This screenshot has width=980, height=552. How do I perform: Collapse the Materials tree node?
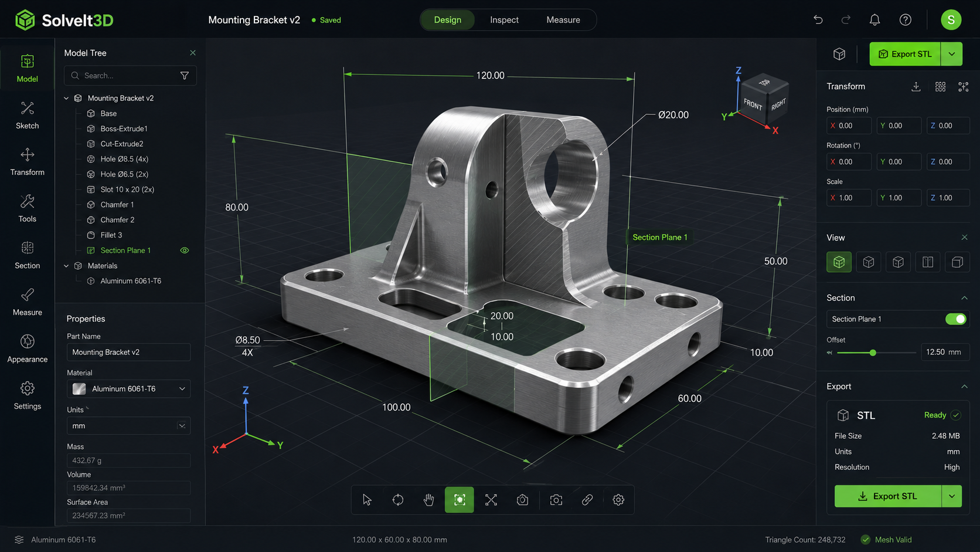(x=66, y=266)
